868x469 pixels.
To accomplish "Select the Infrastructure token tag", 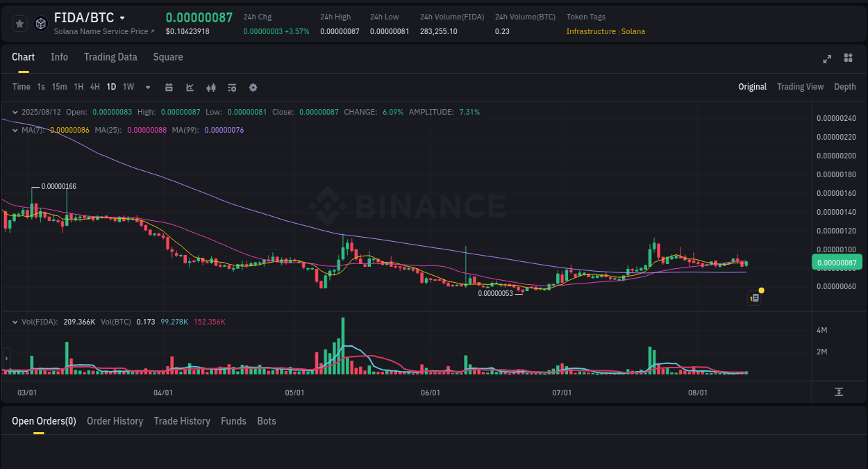I will tap(591, 31).
